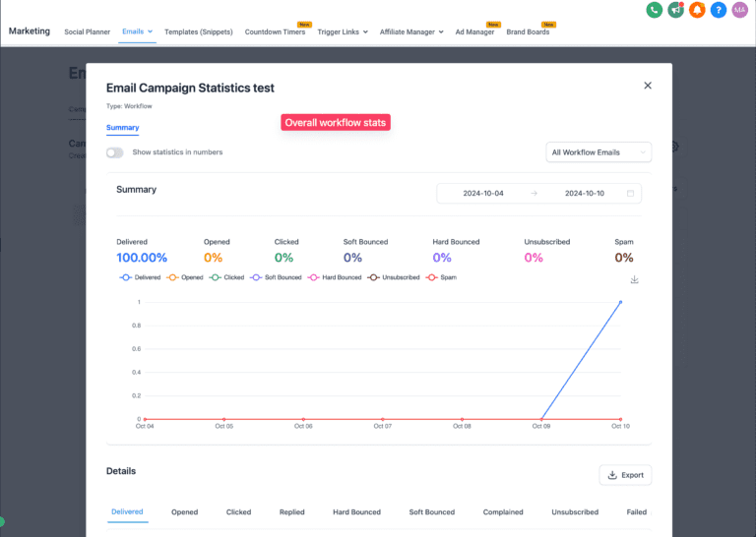Open the blue help question icon
The height and width of the screenshot is (537, 756).
(718, 10)
